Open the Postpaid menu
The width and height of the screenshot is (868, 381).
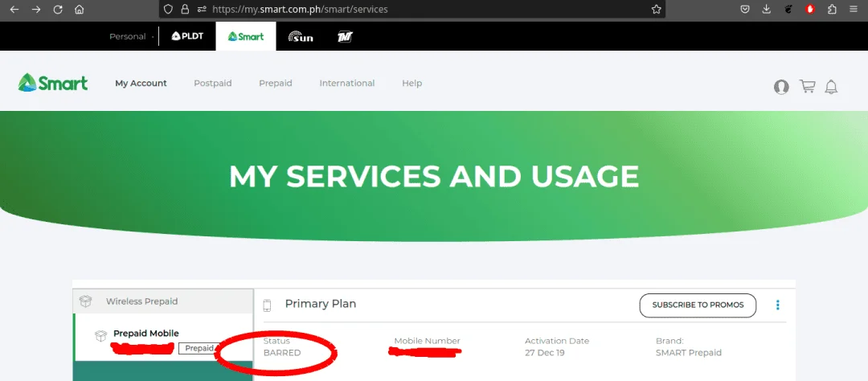(x=212, y=83)
